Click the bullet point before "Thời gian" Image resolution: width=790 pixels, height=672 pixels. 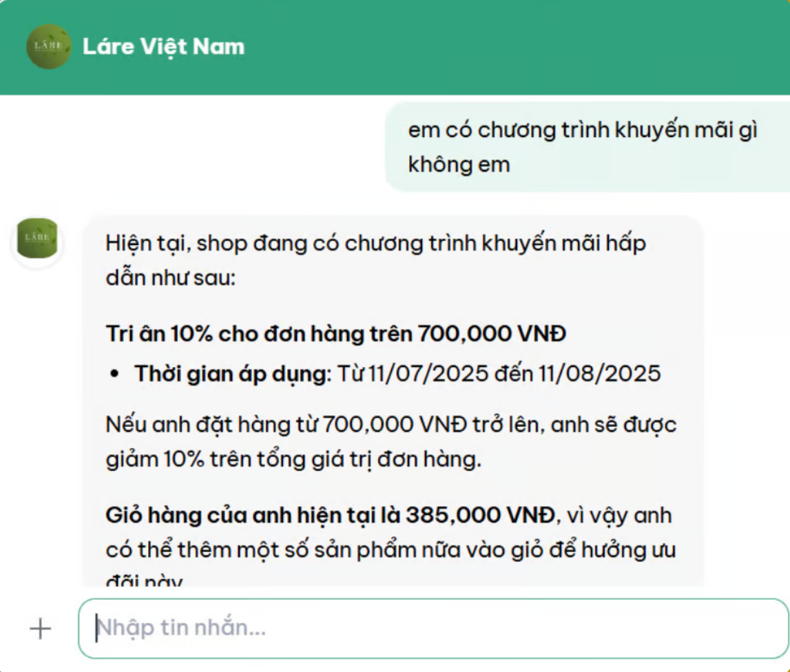click(x=115, y=375)
